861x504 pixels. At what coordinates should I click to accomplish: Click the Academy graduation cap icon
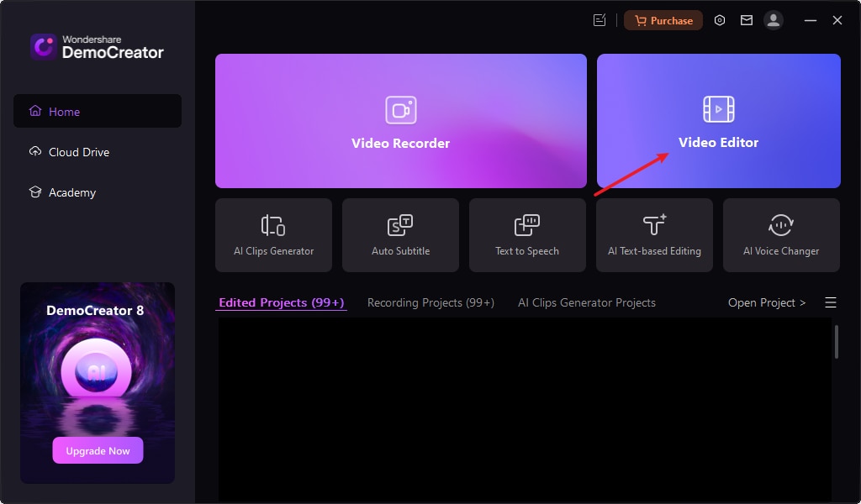click(x=35, y=192)
